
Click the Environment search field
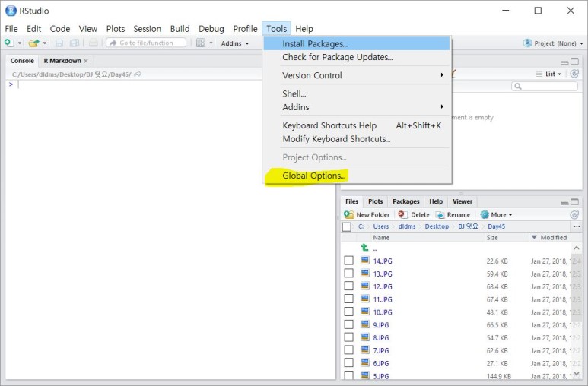(x=545, y=86)
